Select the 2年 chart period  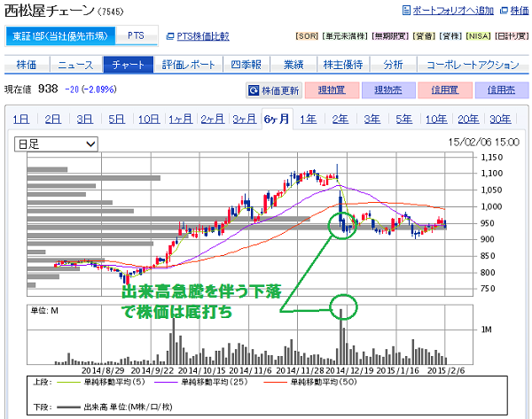click(340, 120)
